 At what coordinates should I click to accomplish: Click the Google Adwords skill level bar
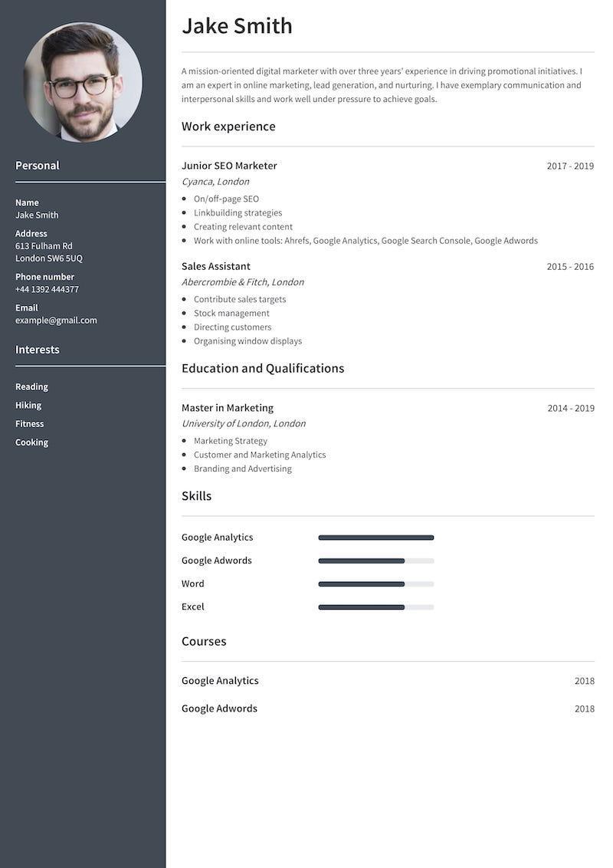376,561
